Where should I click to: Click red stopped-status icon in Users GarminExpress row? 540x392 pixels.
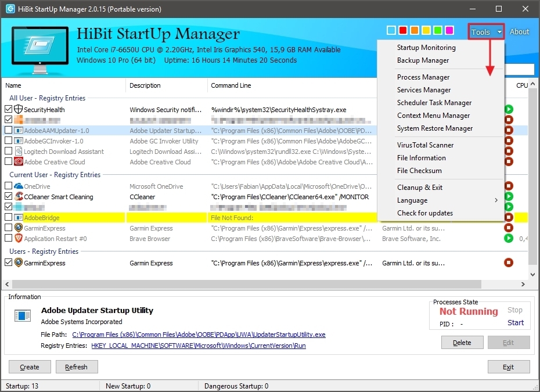click(x=509, y=262)
